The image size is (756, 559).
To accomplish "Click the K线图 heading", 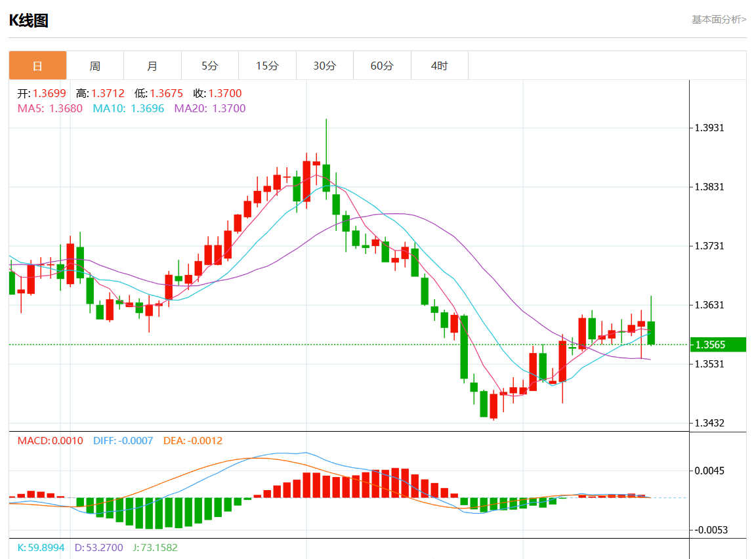I will tap(28, 20).
